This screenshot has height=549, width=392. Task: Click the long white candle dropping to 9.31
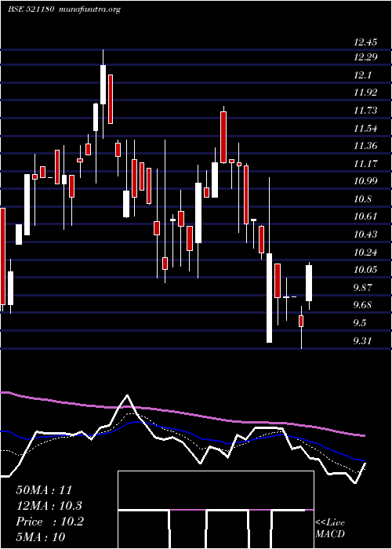pos(269,297)
